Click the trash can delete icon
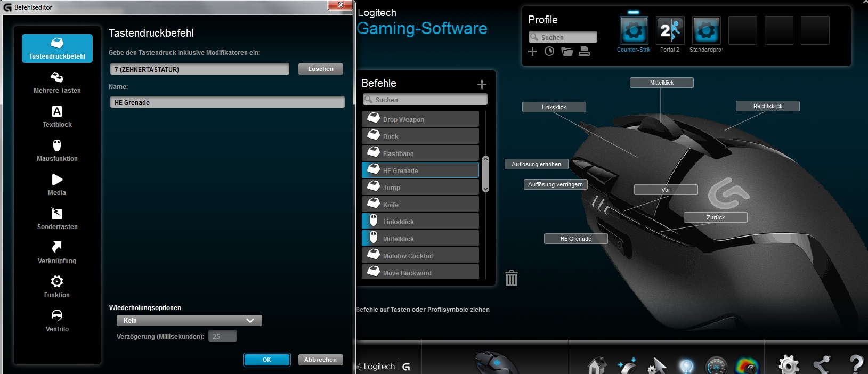The image size is (868, 374). pos(512,278)
